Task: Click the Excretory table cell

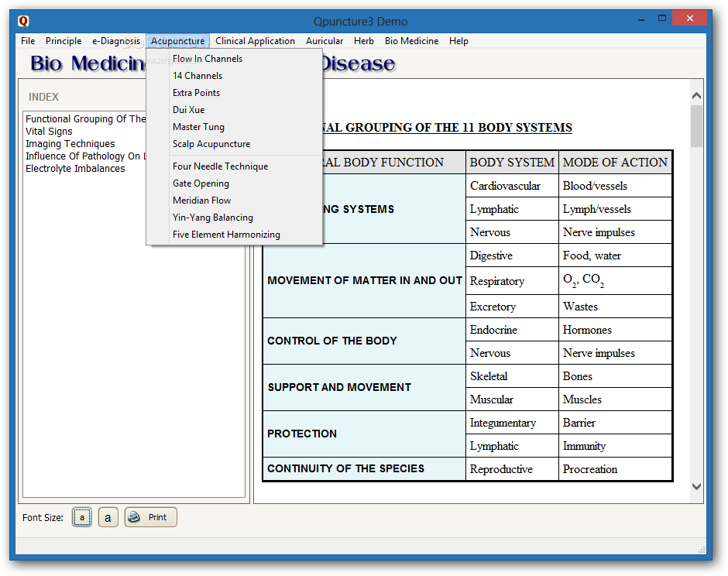Action: click(512, 307)
